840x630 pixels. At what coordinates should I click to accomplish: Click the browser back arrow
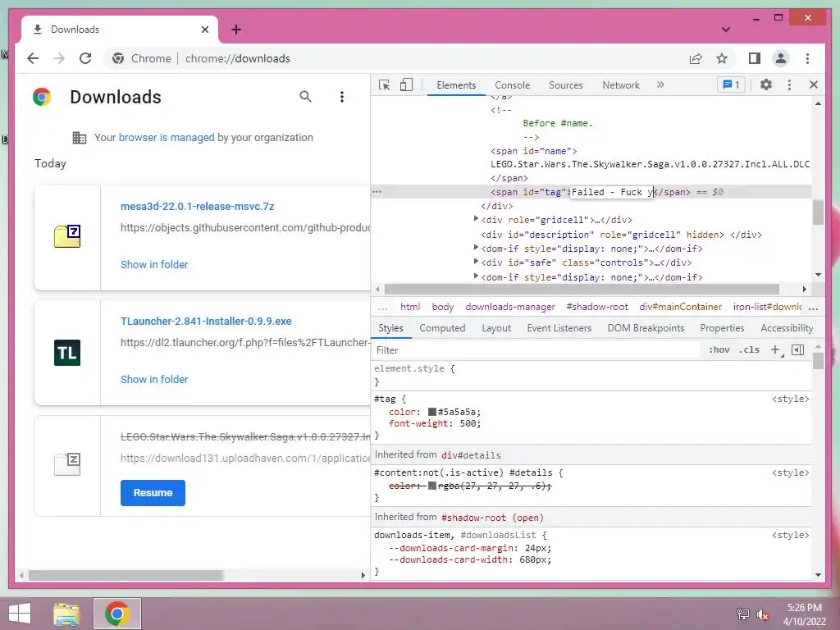coord(33,58)
